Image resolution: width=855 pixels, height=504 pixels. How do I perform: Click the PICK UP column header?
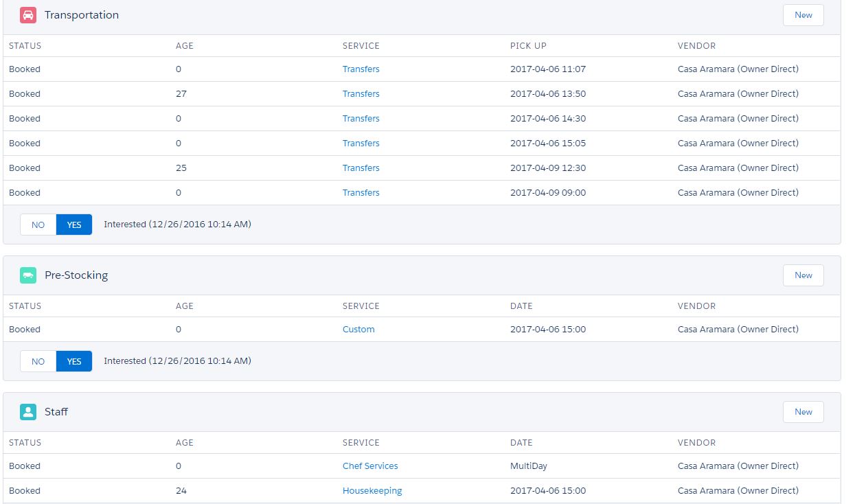coord(528,46)
